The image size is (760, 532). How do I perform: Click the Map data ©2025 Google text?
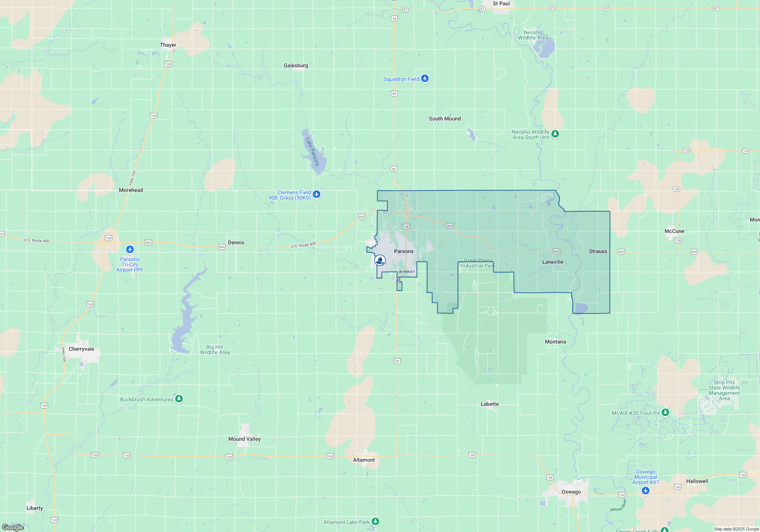tap(736, 529)
